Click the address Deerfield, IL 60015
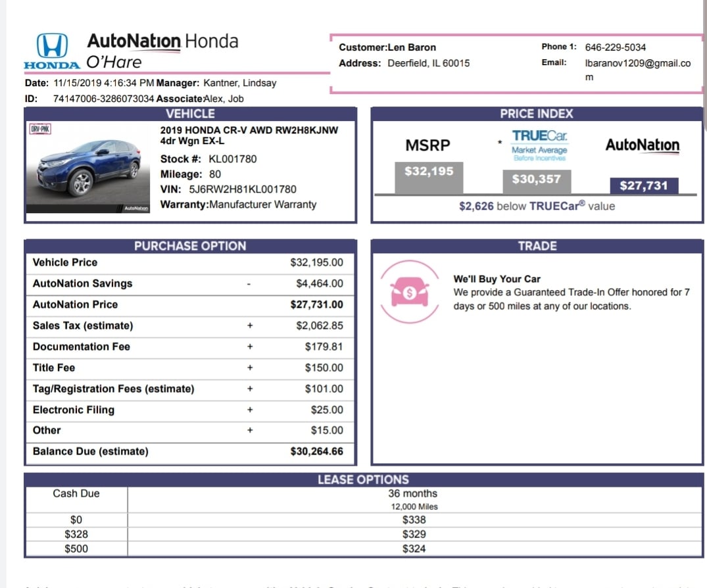The width and height of the screenshot is (707, 588). 428,63
